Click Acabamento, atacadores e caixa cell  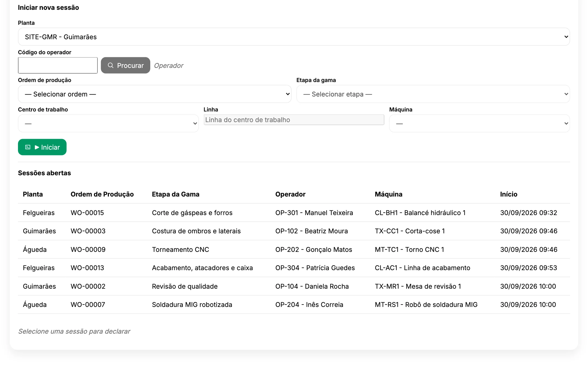[202, 268]
